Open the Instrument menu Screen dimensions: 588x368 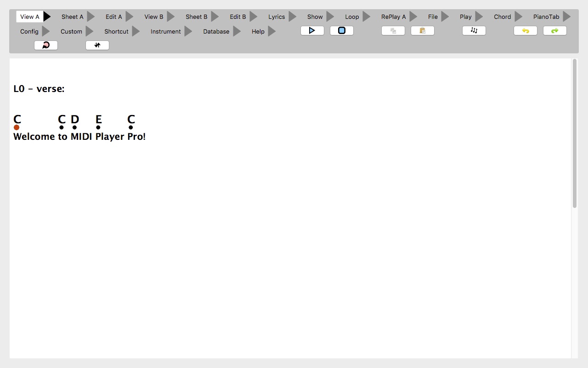166,31
